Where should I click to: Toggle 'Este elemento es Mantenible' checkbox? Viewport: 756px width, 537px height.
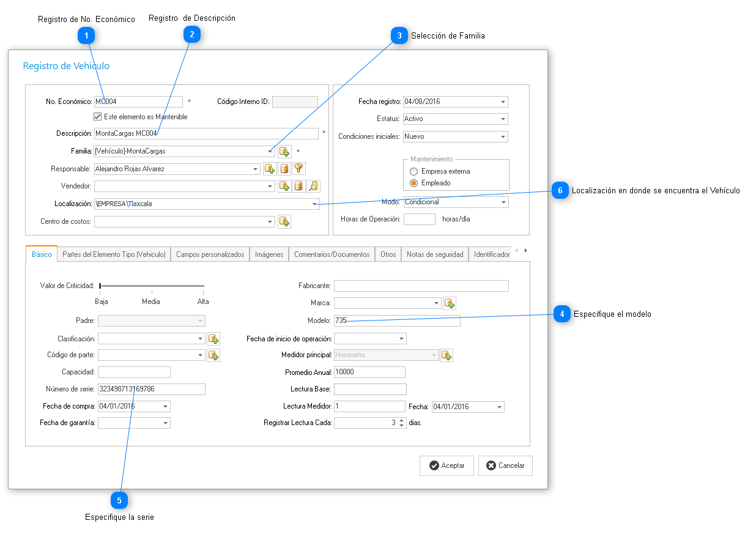coord(97,117)
